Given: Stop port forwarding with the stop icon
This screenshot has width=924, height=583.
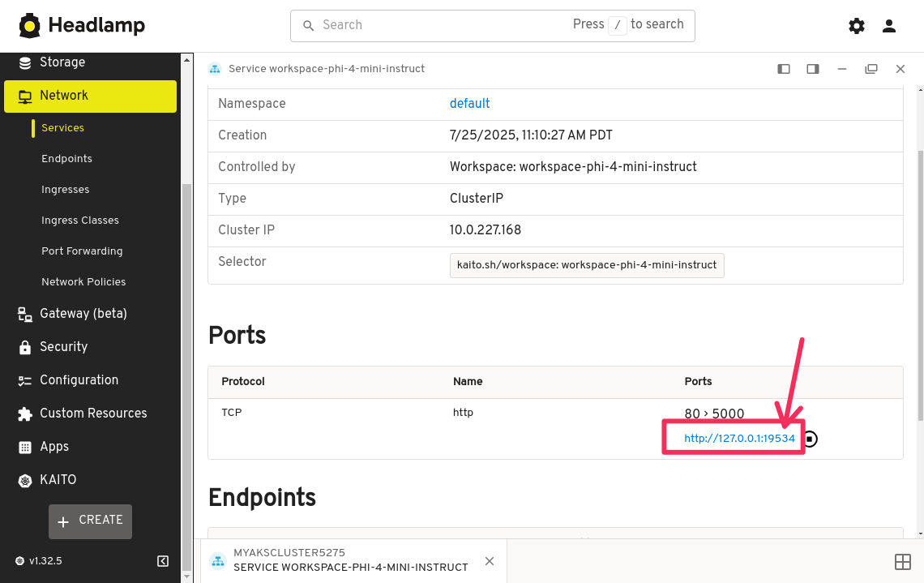Looking at the screenshot, I should pyautogui.click(x=811, y=439).
